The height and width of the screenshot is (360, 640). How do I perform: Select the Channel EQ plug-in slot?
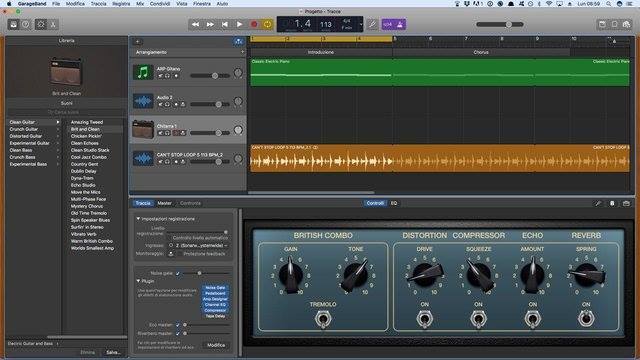(x=215, y=305)
